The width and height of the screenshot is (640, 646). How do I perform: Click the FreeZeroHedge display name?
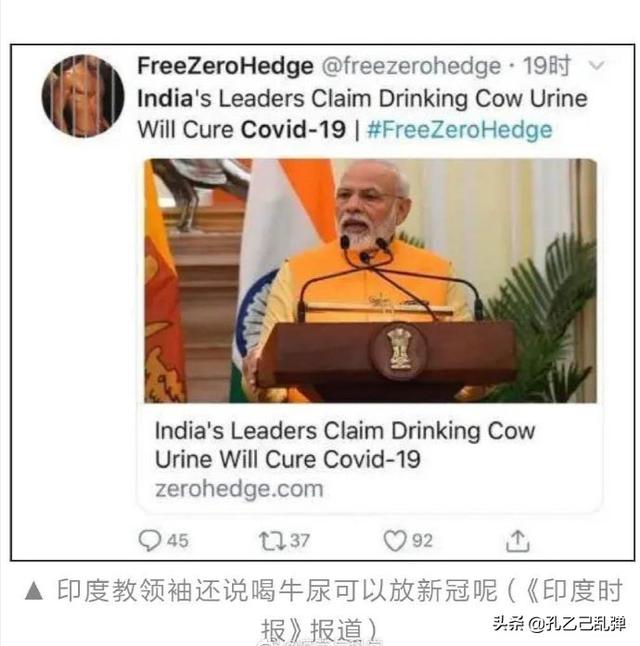tap(225, 66)
